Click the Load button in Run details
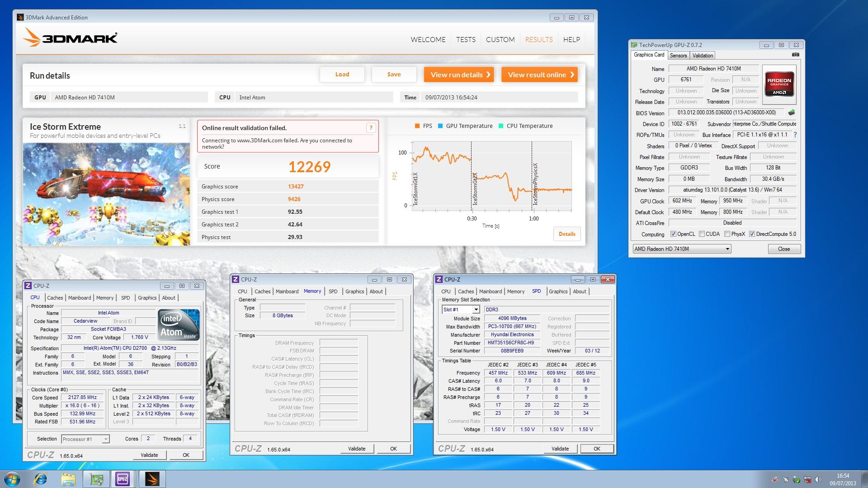The width and height of the screenshot is (868, 488). click(x=342, y=75)
